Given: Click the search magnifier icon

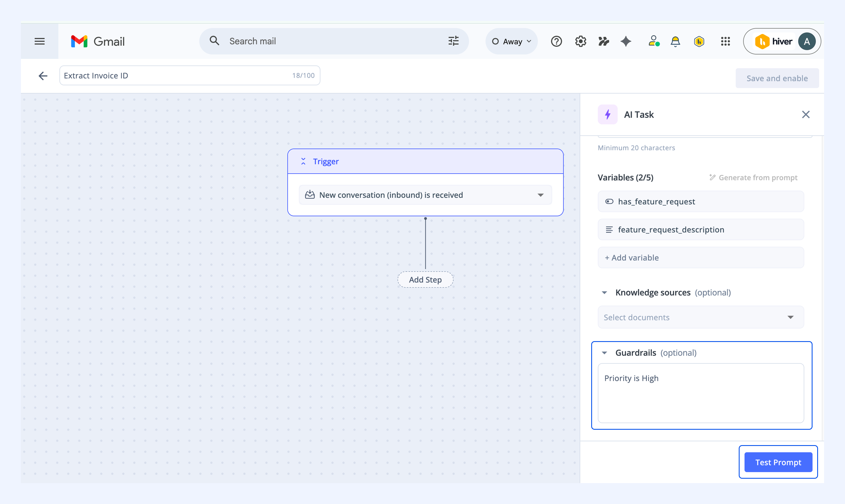Looking at the screenshot, I should (214, 41).
